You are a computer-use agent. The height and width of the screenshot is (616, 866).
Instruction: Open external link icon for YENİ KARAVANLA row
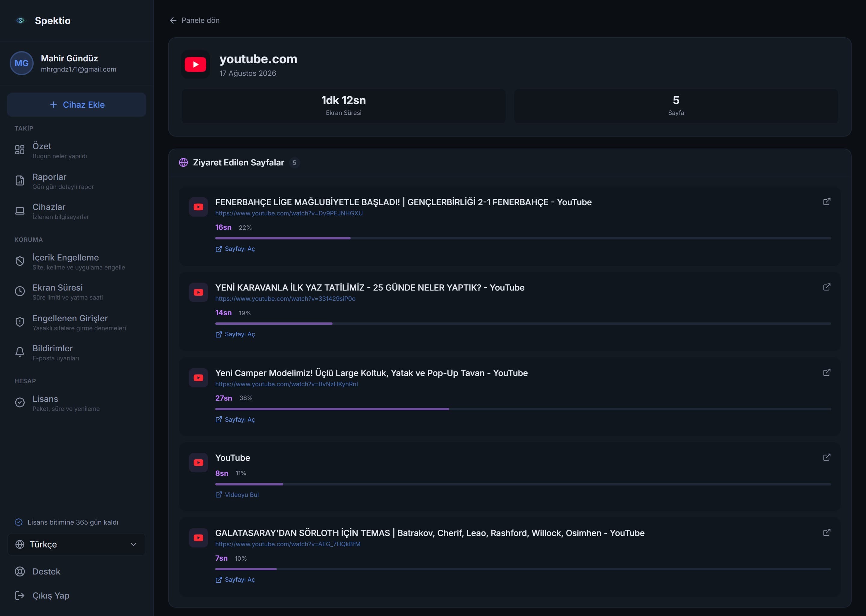pyautogui.click(x=827, y=287)
